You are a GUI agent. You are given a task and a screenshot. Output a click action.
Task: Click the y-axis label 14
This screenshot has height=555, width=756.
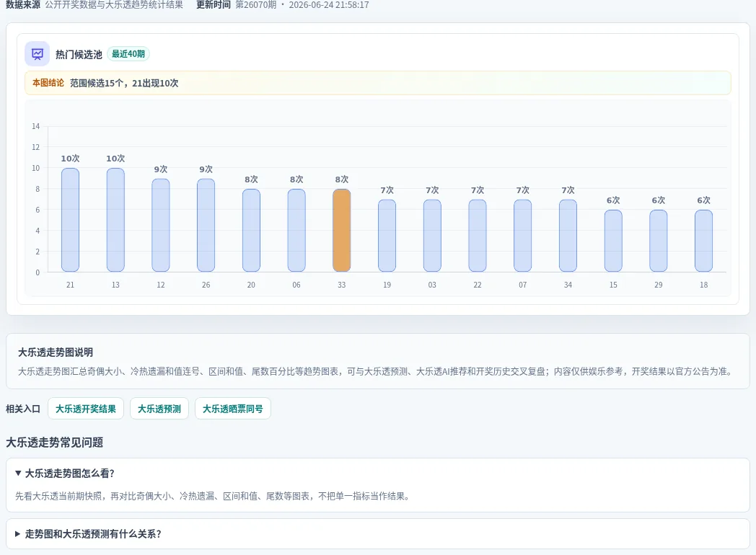35,126
